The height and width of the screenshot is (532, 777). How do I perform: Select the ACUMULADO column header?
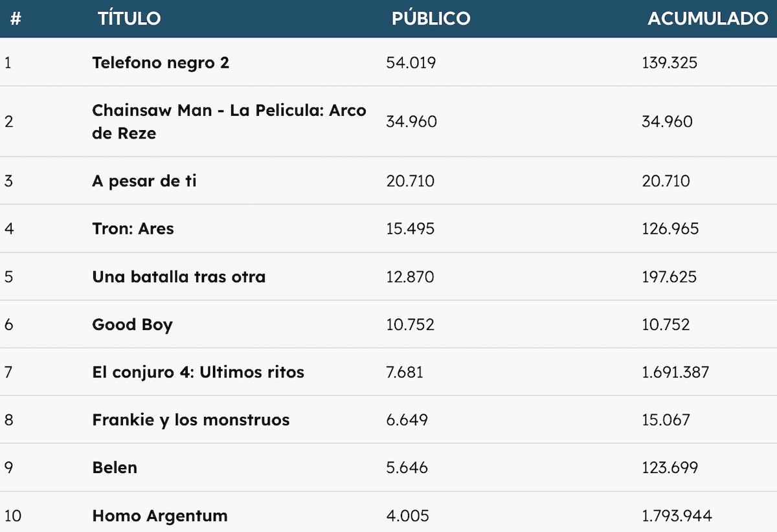click(707, 18)
